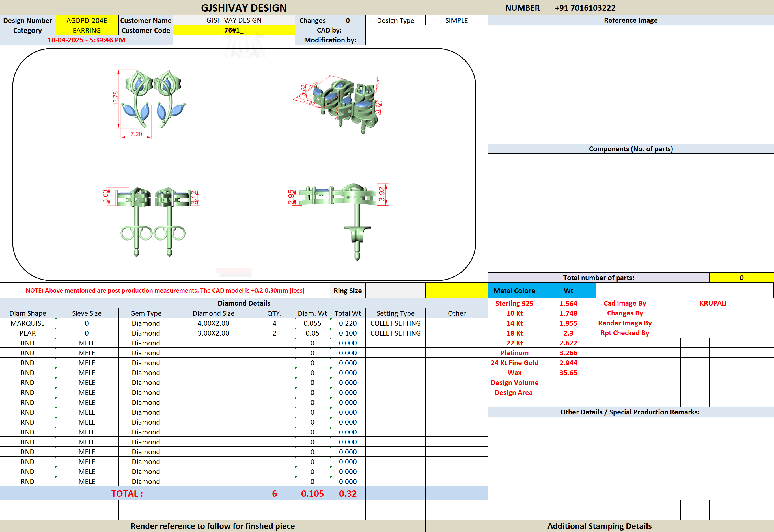Select the SIMPLE design type cell

456,20
